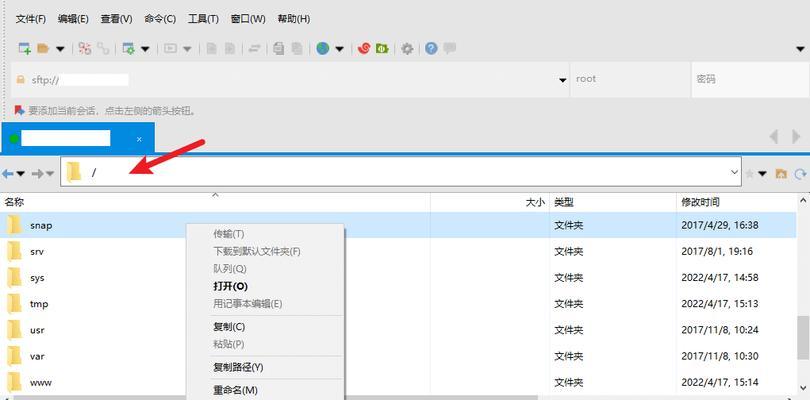
Task: Click the sftp:// host address field
Action: coord(289,80)
